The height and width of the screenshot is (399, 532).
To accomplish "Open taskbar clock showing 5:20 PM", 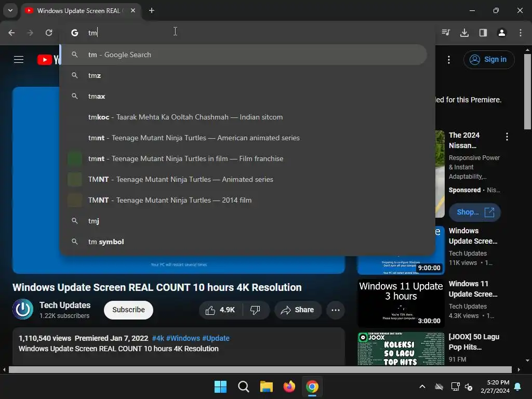I will (x=495, y=387).
